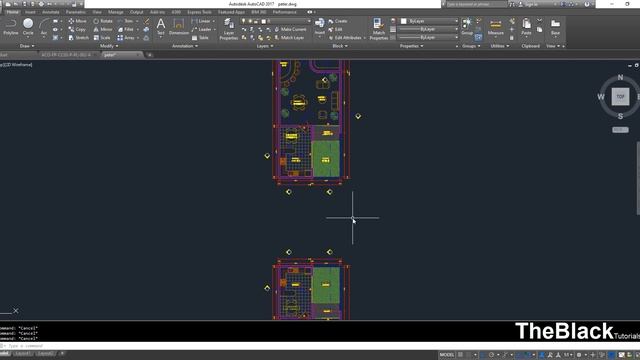Image resolution: width=640 pixels, height=360 pixels.
Task: Click the vertical scrollbar of drawing area
Action: pos(638,178)
